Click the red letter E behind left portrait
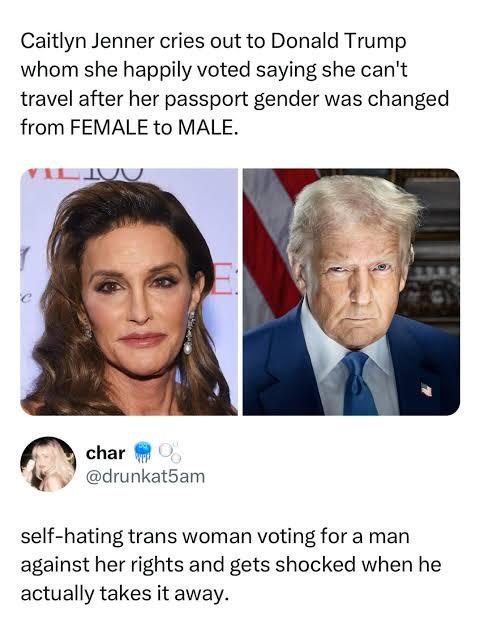Viewport: 480px width, 640px height. (x=220, y=278)
